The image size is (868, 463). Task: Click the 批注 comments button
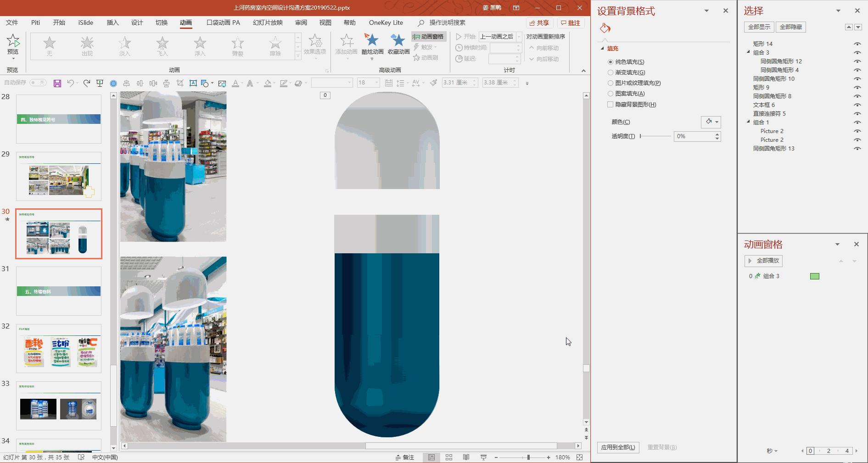571,23
